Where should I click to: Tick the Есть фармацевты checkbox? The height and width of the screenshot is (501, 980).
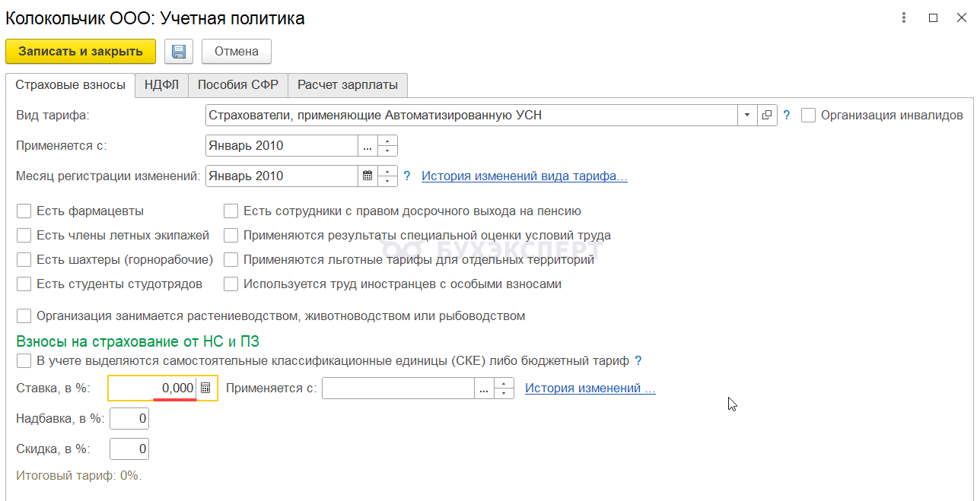[x=24, y=211]
